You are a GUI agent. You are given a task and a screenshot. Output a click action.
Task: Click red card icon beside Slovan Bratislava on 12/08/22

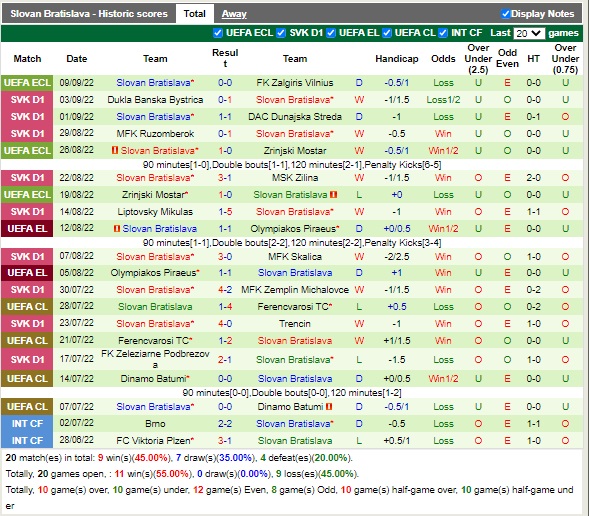117,228
